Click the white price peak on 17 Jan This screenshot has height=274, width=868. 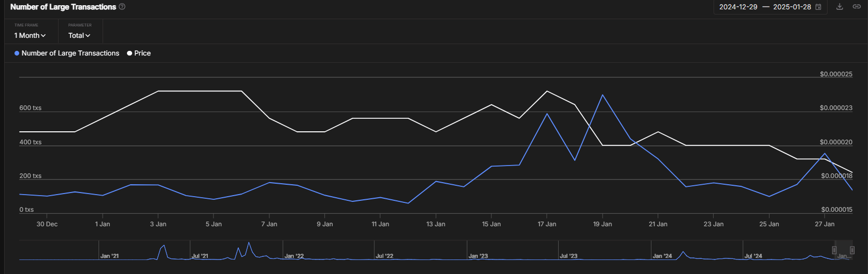[x=547, y=91]
